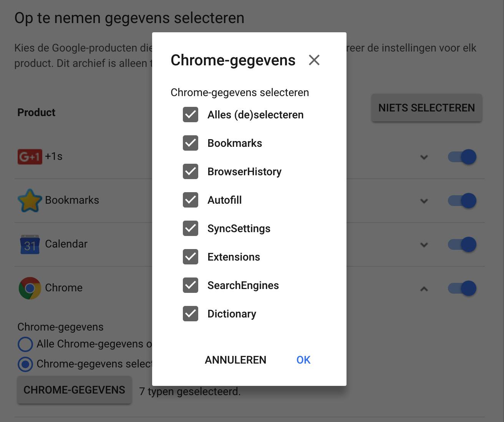Viewport: 504px width, 422px height.
Task: Collapse the Chrome row chevron
Action: pos(424,289)
